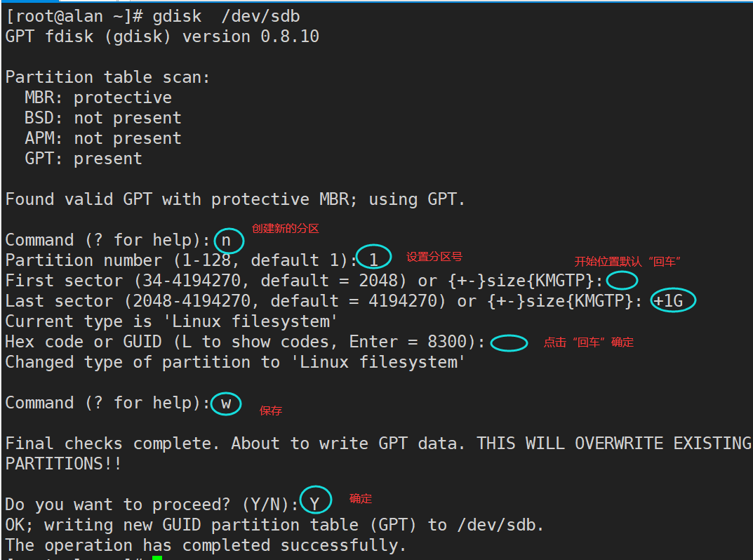Click the 'GPT fdisk (gdisk) version 0.8.10' line
753x560 pixels.
(162, 36)
